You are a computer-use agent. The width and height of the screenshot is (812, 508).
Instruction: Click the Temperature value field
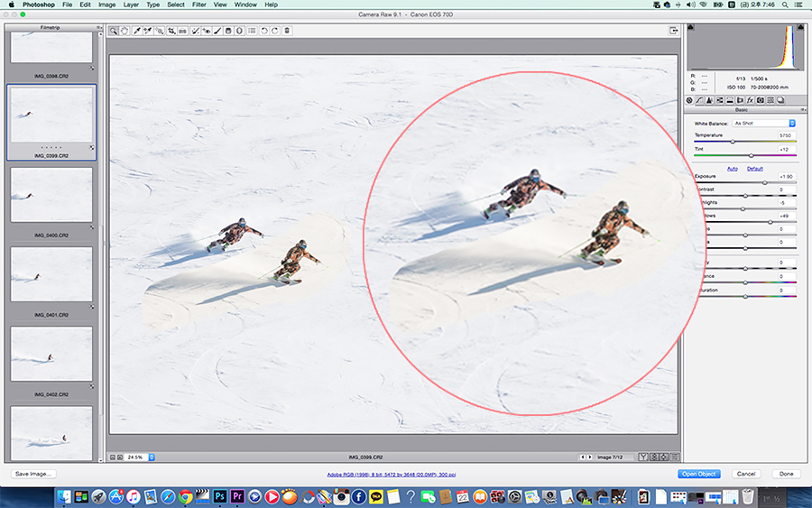786,135
